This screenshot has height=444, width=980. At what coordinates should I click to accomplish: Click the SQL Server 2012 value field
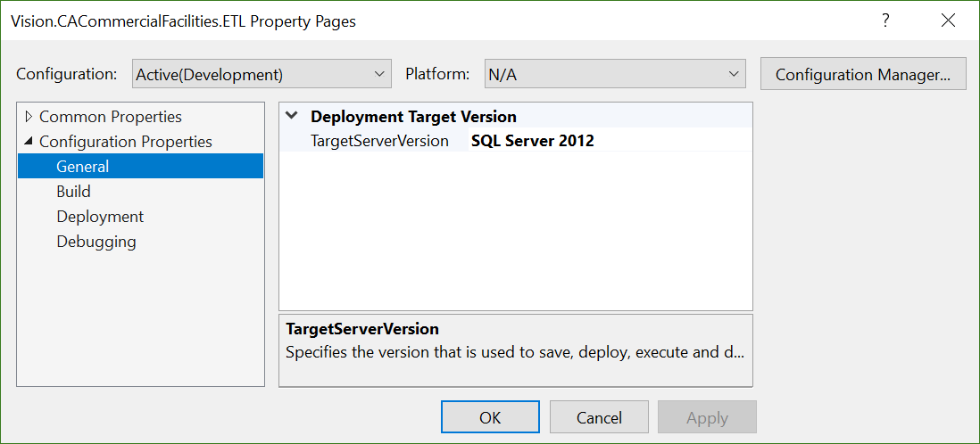click(607, 141)
